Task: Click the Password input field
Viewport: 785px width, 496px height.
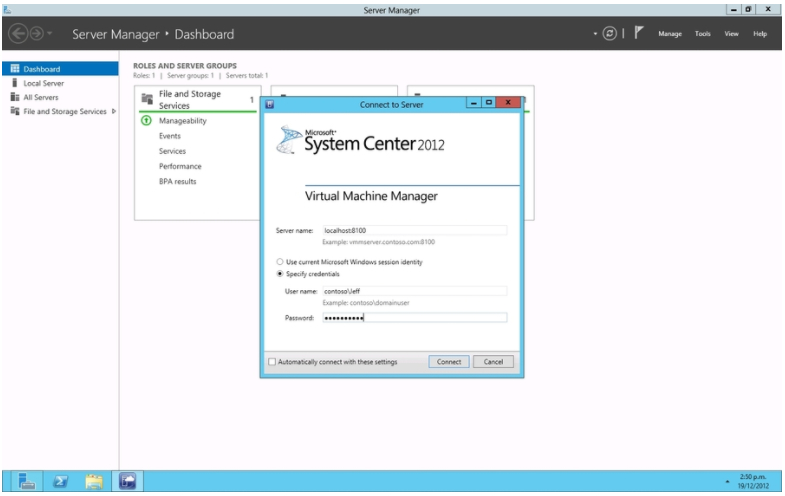Action: tap(415, 317)
